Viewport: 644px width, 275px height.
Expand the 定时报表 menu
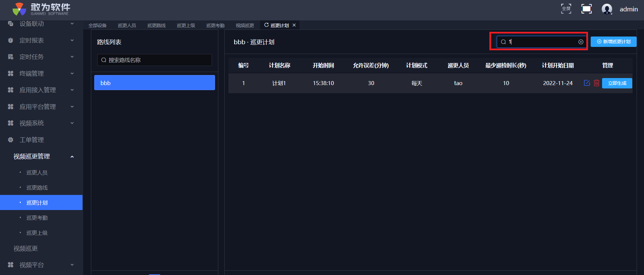[x=41, y=41]
